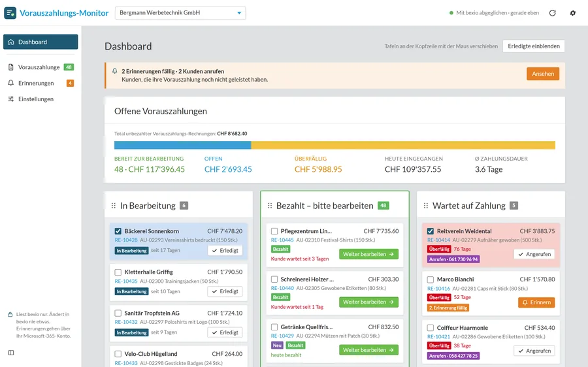Click Bezahlt tag on Pflegezentrum card

tap(280, 249)
